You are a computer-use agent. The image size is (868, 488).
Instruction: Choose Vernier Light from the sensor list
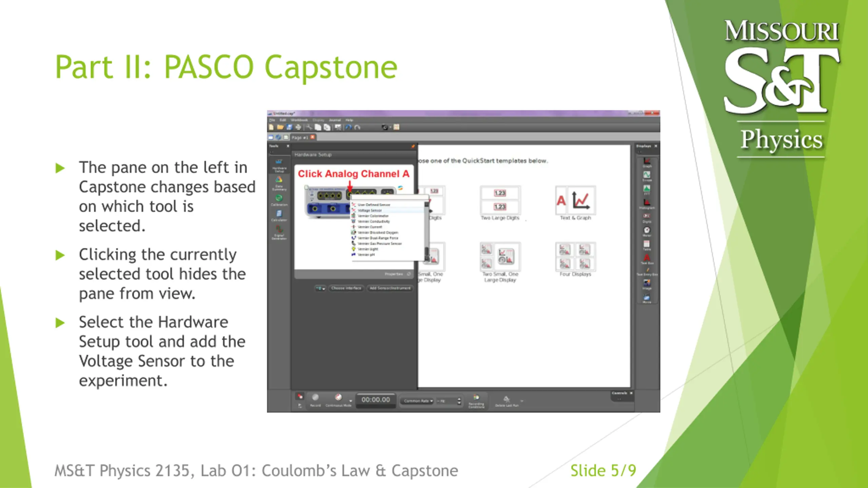[388, 249]
